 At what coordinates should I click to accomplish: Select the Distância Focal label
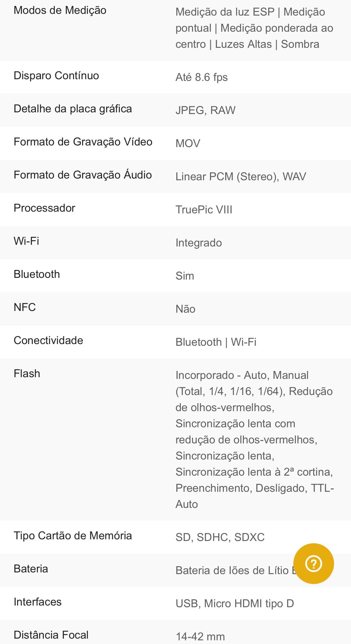51,635
